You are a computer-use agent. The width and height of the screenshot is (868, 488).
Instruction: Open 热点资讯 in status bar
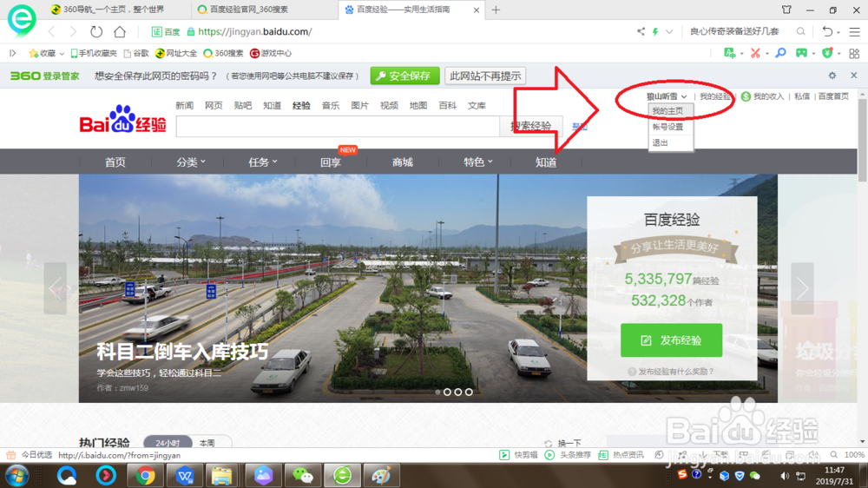point(621,455)
